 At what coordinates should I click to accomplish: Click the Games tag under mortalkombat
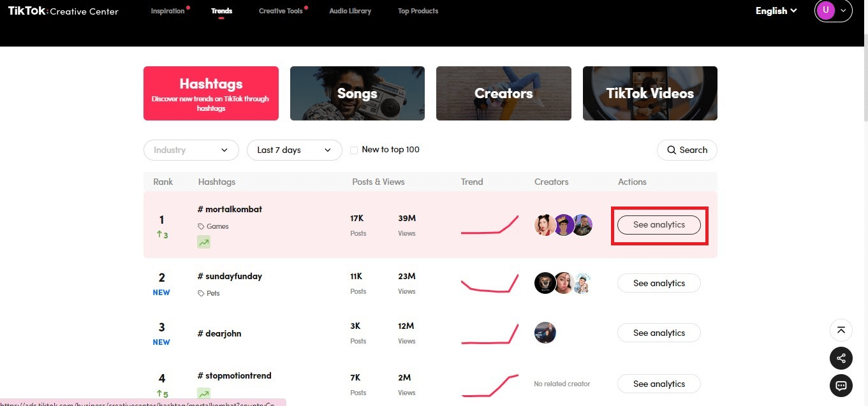(213, 226)
